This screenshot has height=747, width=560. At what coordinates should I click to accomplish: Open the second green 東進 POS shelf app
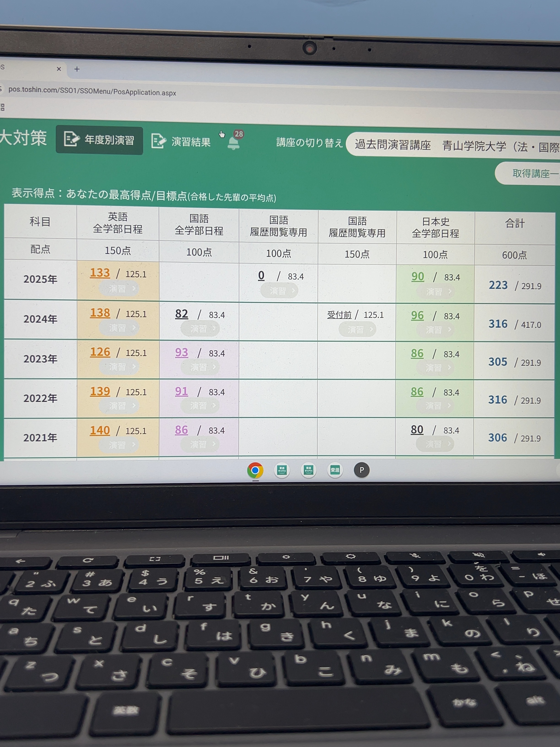[308, 470]
